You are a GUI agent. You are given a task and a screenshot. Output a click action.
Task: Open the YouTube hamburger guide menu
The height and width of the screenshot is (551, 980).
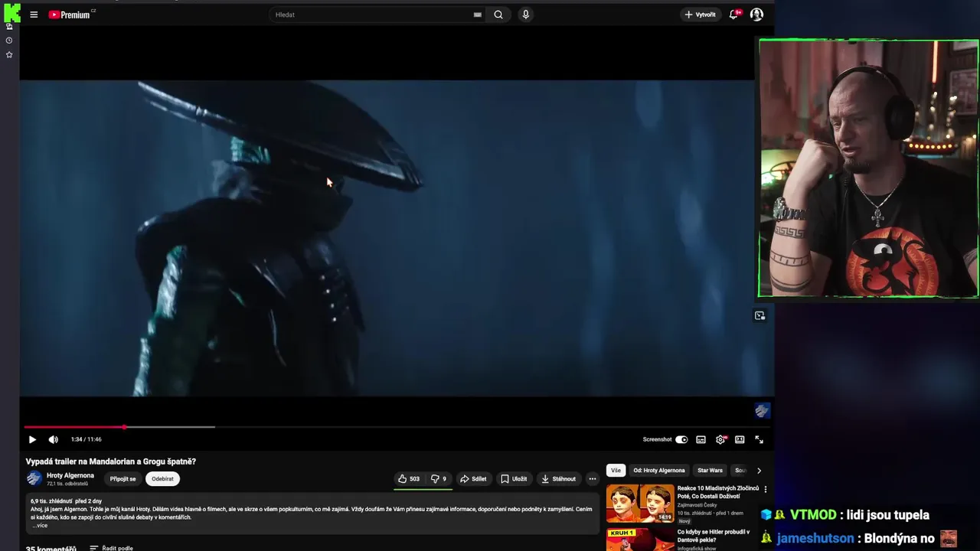[x=34, y=15]
